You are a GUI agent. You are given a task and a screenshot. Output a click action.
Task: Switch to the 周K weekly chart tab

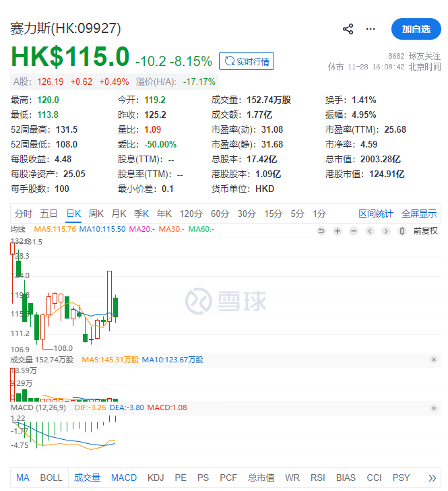coord(96,214)
